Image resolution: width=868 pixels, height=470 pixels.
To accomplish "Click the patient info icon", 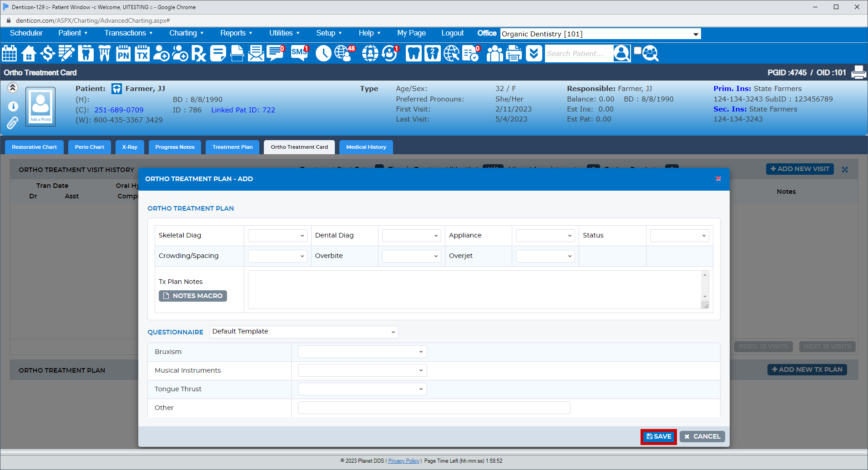I will [13, 106].
